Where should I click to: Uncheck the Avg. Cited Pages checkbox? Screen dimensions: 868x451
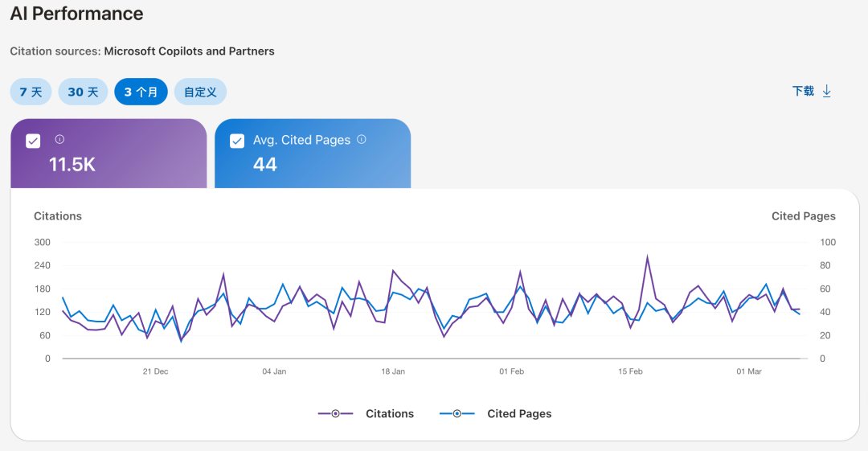237,141
